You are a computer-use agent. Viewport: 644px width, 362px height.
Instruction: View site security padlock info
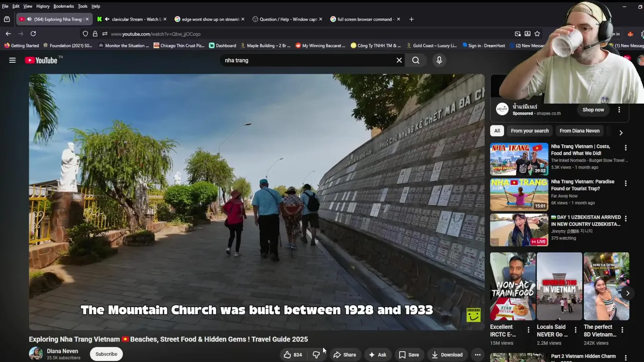[95, 34]
